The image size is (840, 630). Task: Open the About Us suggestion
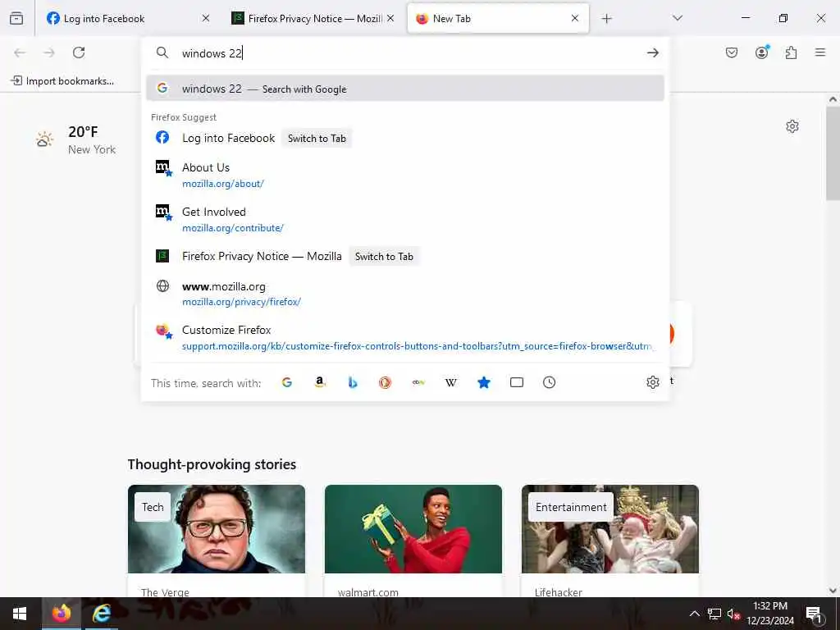point(405,176)
